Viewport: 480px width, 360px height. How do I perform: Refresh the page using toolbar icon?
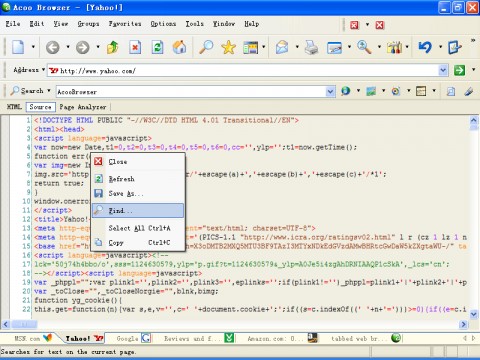[x=157, y=47]
